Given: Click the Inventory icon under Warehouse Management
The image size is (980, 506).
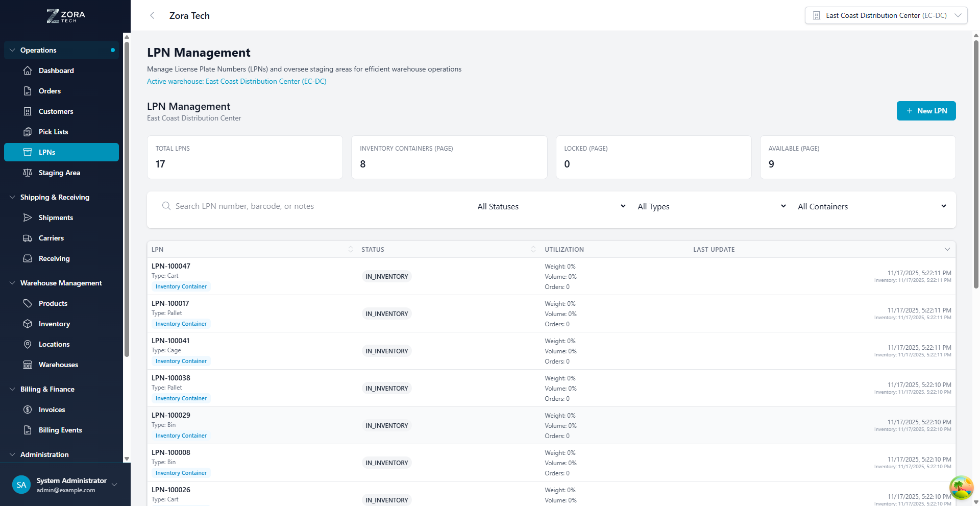Looking at the screenshot, I should pos(28,324).
